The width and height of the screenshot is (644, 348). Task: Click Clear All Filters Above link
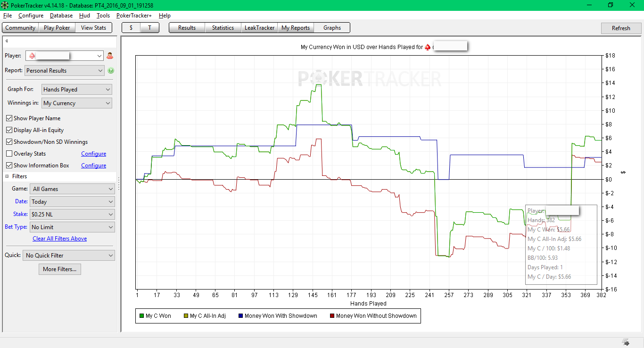point(60,239)
